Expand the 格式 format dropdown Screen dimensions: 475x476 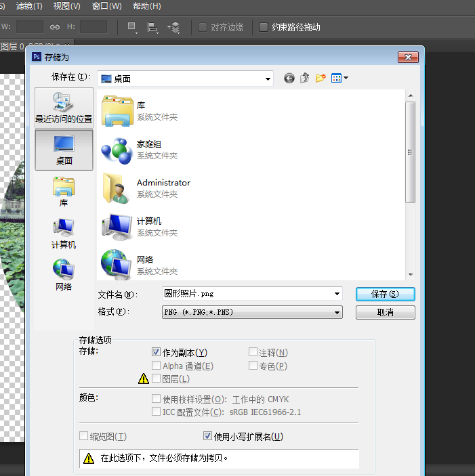[x=337, y=312]
